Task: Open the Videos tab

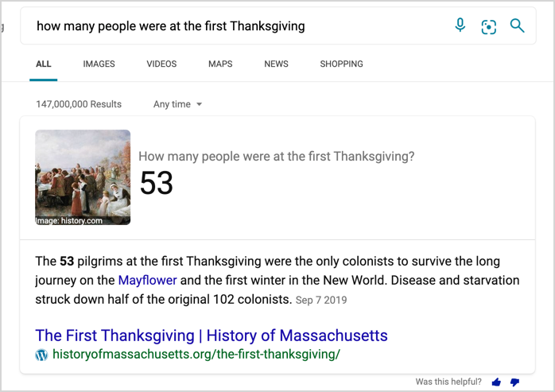Action: 161,64
